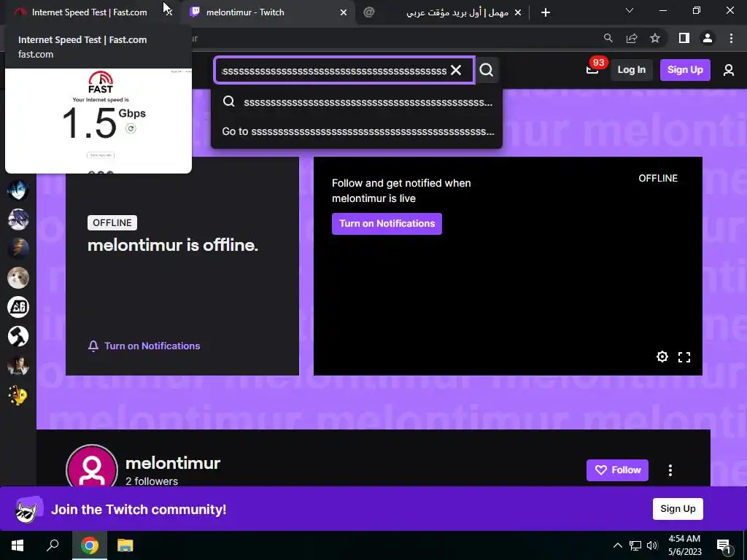Close the Arabic temp mail tab
747x560 pixels.
pos(518,13)
